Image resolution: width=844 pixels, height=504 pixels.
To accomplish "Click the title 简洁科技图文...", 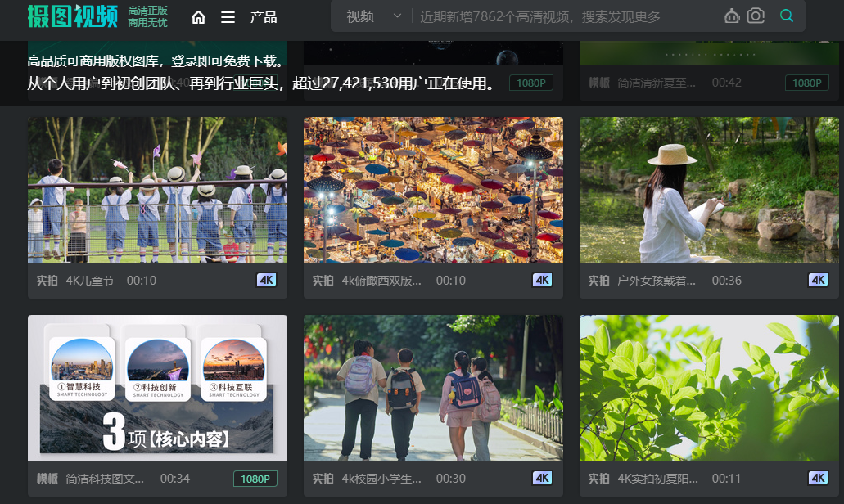I will click(x=105, y=478).
